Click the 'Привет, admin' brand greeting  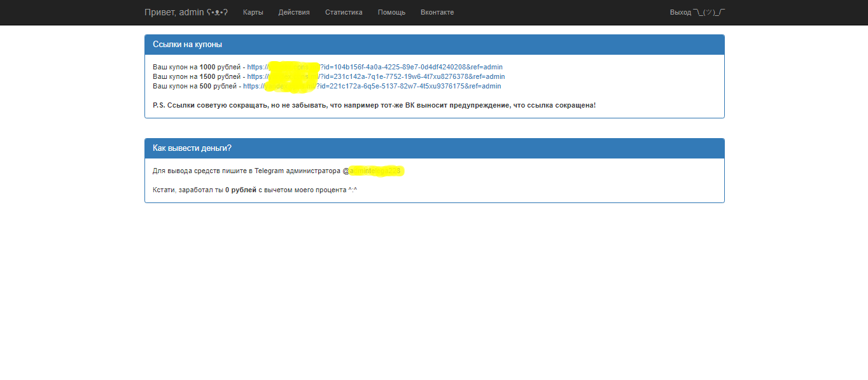point(174,12)
